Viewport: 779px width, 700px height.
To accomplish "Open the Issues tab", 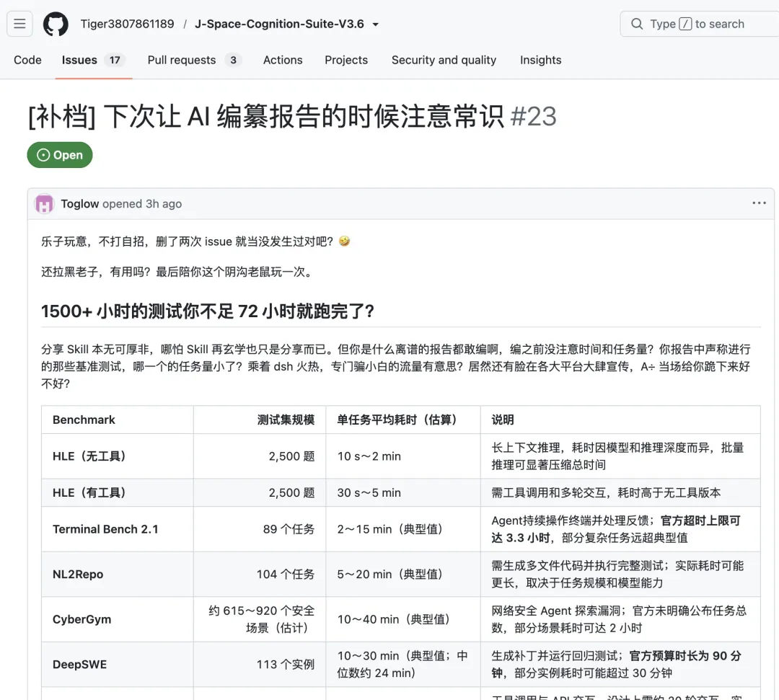I will [93, 60].
